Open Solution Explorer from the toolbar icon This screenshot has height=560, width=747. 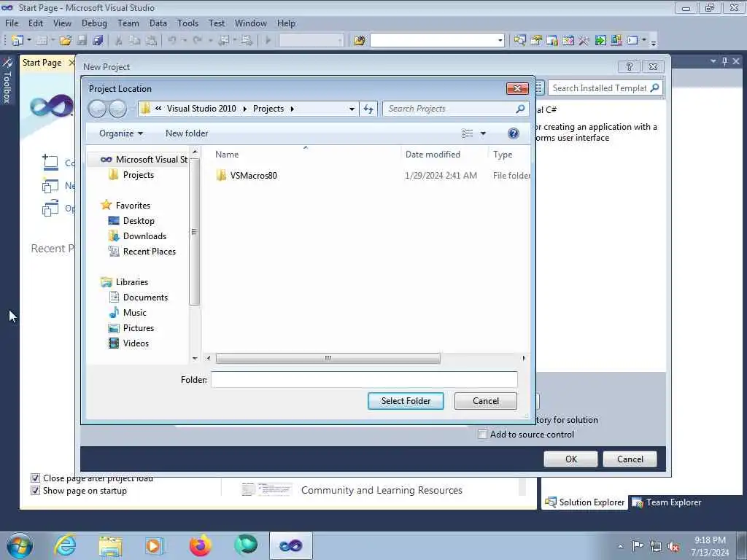click(x=519, y=41)
